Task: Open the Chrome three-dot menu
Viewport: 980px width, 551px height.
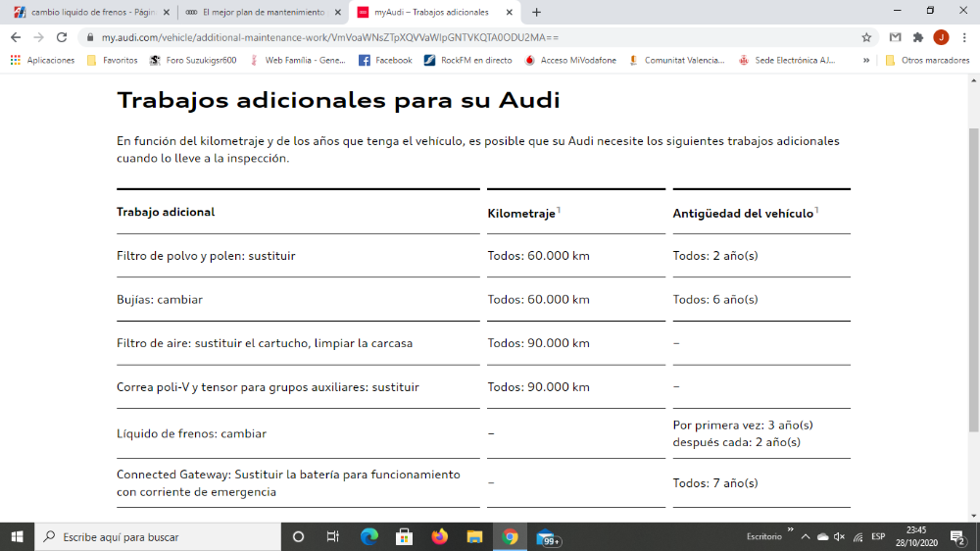Action: (964, 37)
